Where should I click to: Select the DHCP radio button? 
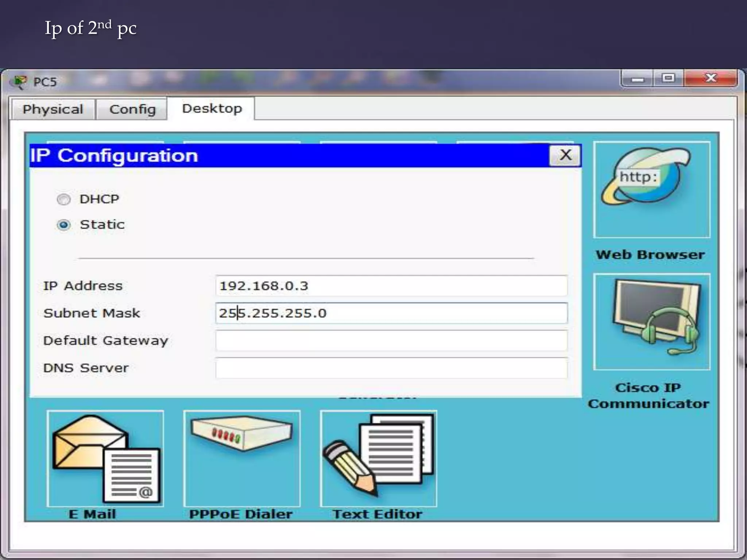tap(64, 199)
